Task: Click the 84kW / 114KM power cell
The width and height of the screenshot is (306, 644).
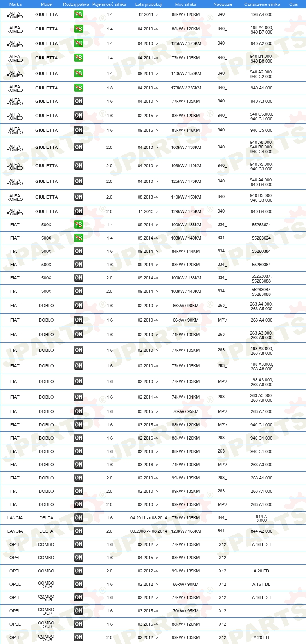Action: (x=185, y=251)
